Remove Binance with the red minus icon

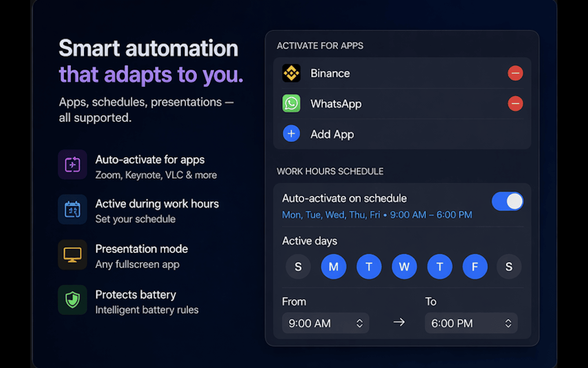(515, 73)
